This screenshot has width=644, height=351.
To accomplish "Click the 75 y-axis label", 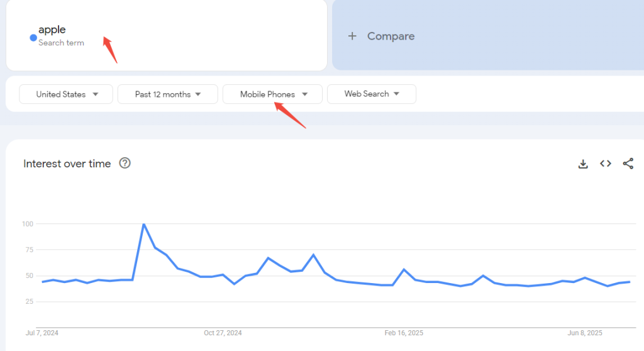I will pyautogui.click(x=29, y=250).
